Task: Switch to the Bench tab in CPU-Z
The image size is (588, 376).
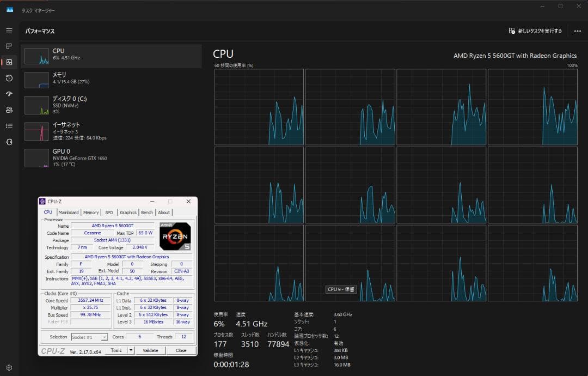Action: pos(146,212)
